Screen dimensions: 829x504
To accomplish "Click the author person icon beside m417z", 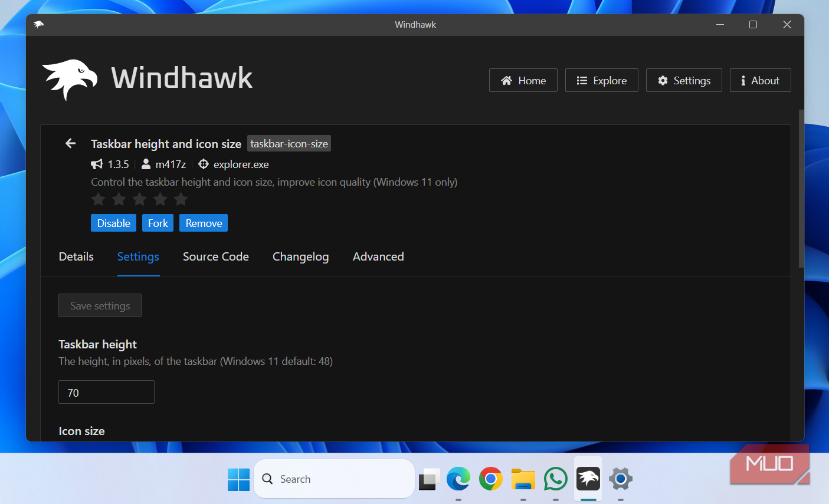I will coord(146,164).
